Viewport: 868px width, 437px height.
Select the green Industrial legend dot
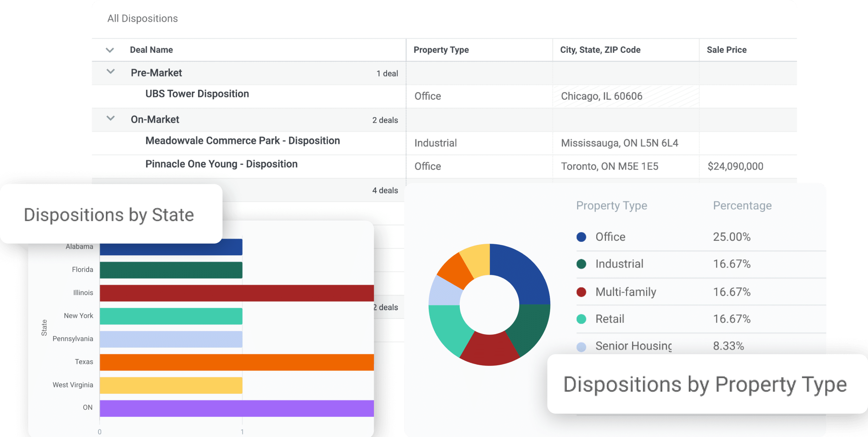coord(581,264)
